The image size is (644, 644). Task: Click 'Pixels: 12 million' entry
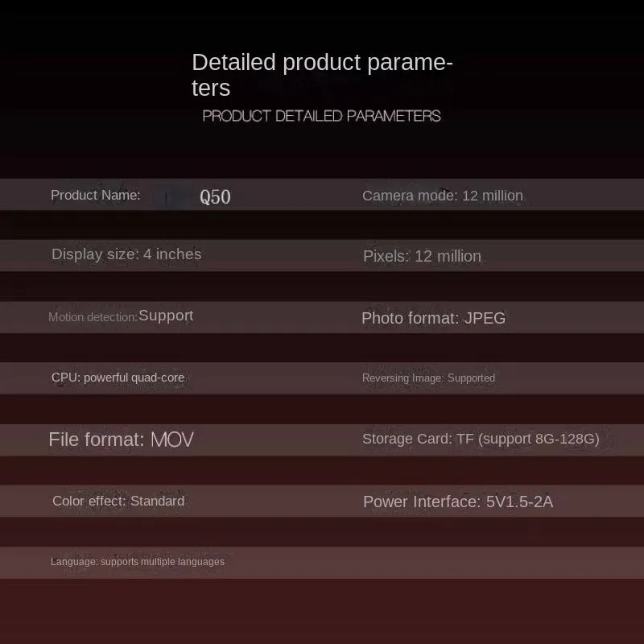point(422,256)
